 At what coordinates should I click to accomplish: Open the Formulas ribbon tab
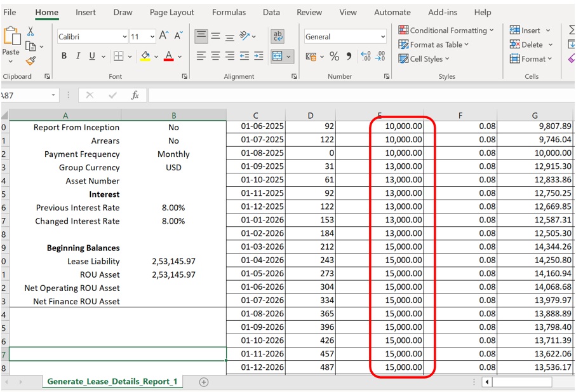(229, 12)
